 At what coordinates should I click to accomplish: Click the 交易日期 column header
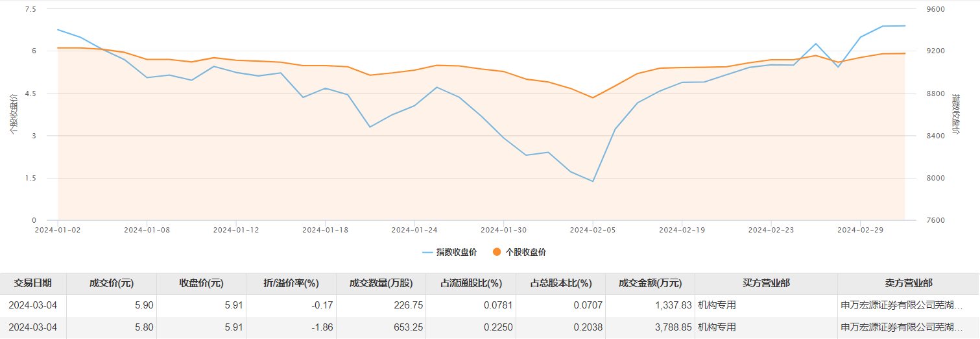[x=33, y=284]
